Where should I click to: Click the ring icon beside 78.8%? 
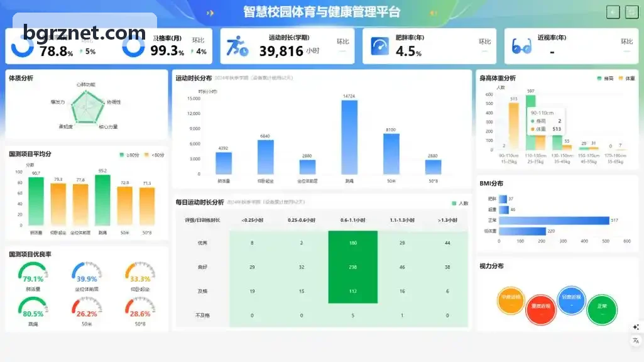coord(23,46)
